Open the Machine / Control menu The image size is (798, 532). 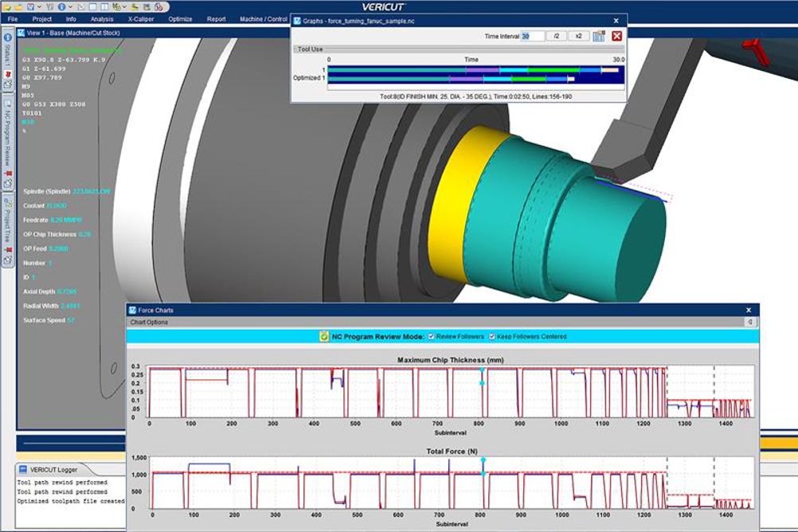pyautogui.click(x=264, y=19)
